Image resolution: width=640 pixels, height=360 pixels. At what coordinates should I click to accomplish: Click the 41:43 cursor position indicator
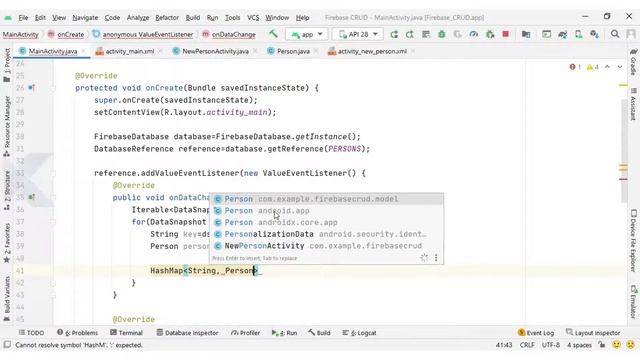pos(504,345)
